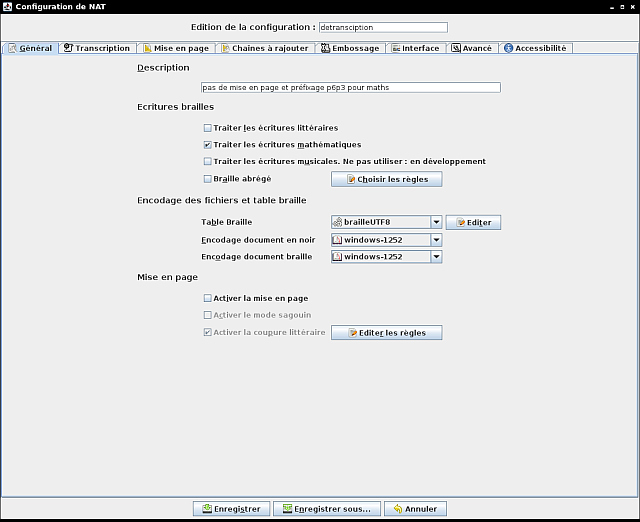The width and height of the screenshot is (640, 522).
Task: Click the Mise en page tab icon
Action: [146, 48]
